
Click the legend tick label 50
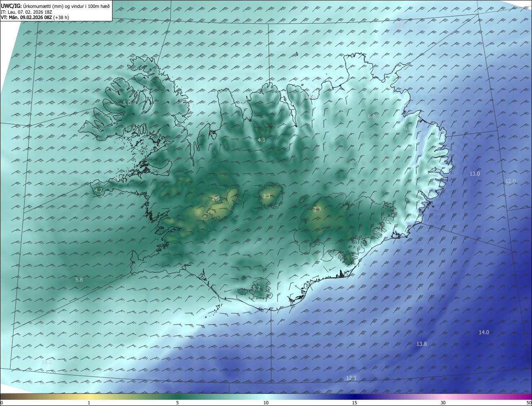pos(529,403)
